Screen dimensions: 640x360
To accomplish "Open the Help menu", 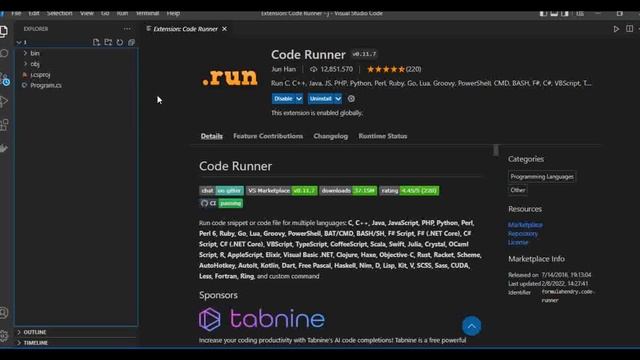I will (173, 13).
